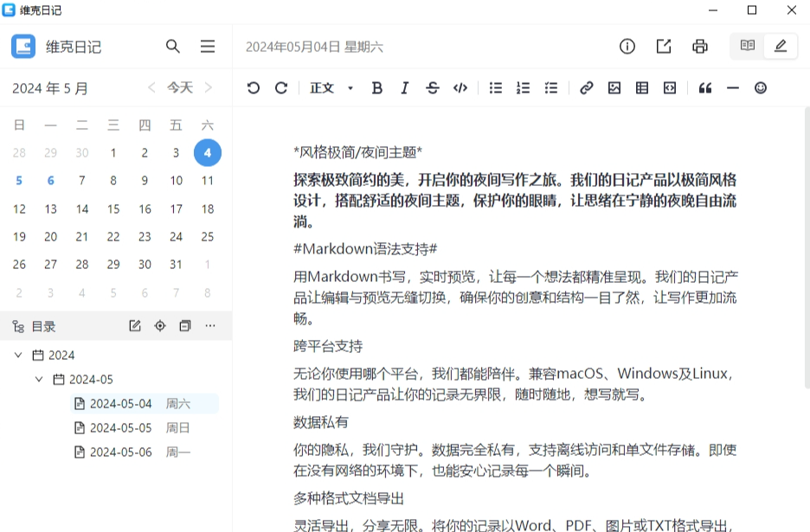Open the emoji picker
810x532 pixels.
[x=761, y=88]
